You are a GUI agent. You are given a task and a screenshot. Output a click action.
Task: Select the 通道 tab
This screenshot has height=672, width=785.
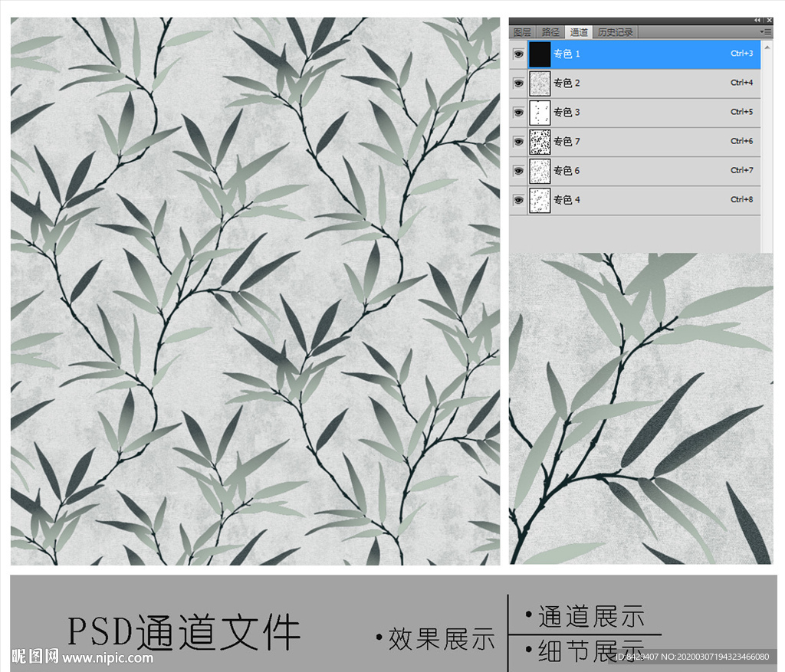[579, 32]
